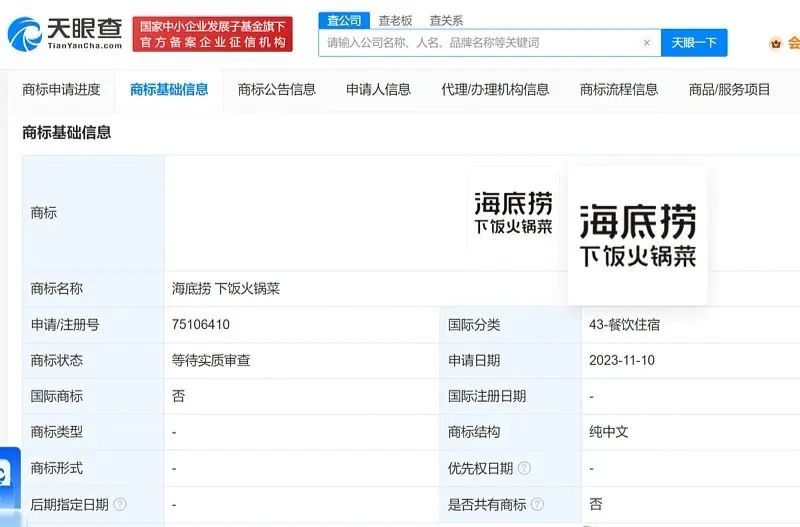800x527 pixels.
Task: Click the 否 value in the 是否共有商标 row
Action: [x=595, y=505]
